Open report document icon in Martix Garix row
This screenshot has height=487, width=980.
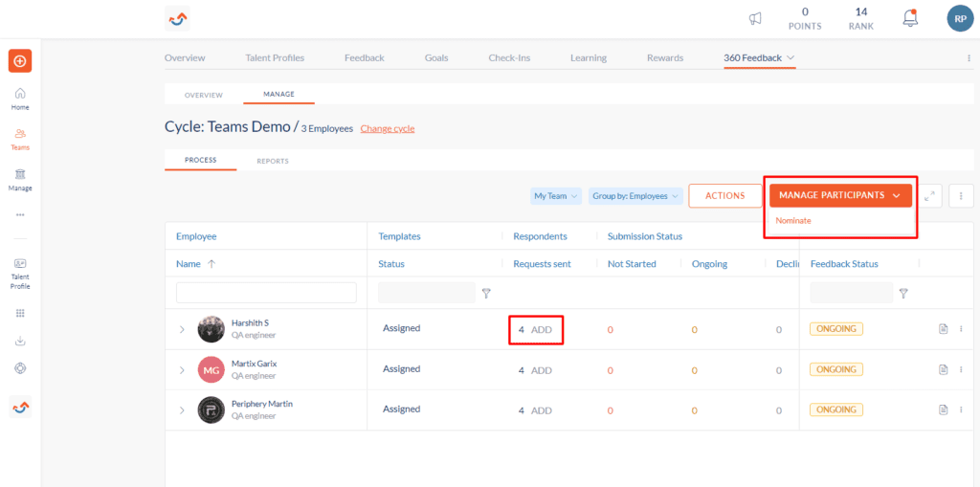click(x=944, y=369)
